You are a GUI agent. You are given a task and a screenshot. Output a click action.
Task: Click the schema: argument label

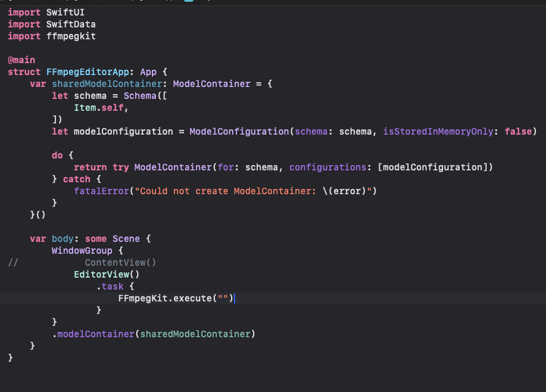[313, 132]
